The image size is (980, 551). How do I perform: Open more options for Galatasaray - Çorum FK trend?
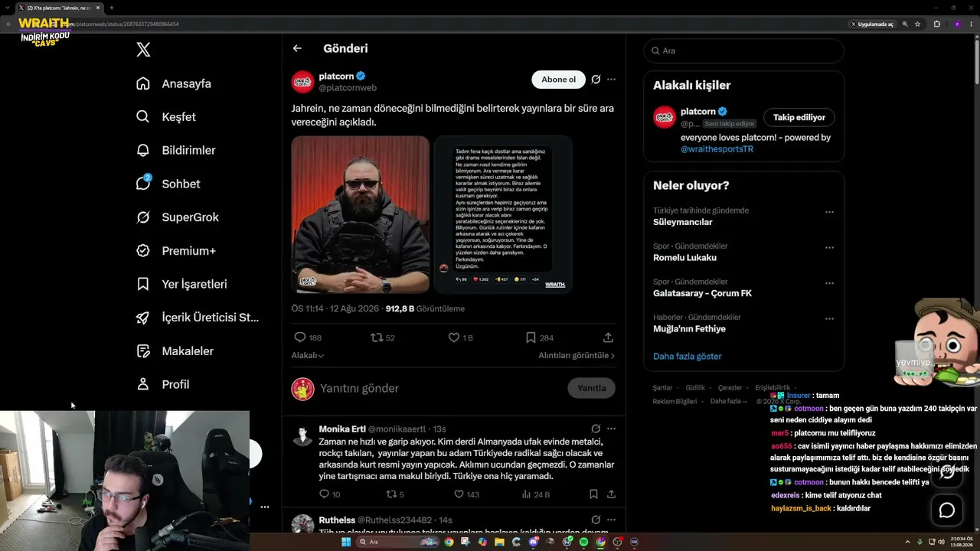click(x=829, y=283)
